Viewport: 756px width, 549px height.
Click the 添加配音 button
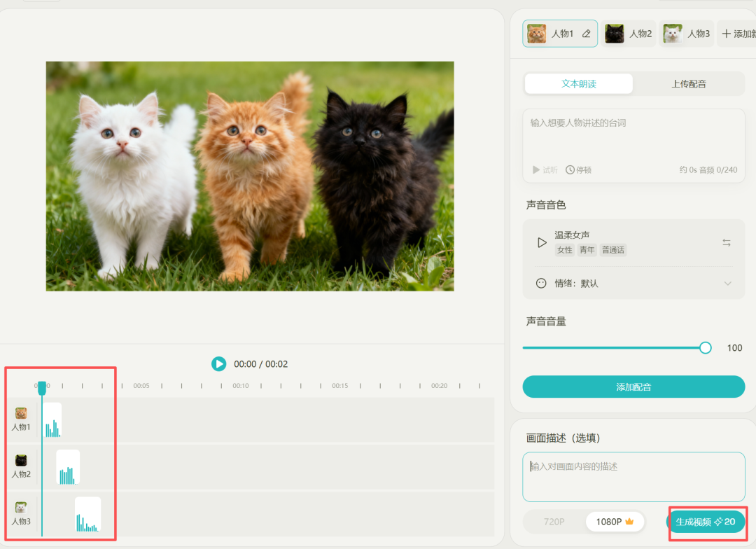click(633, 387)
